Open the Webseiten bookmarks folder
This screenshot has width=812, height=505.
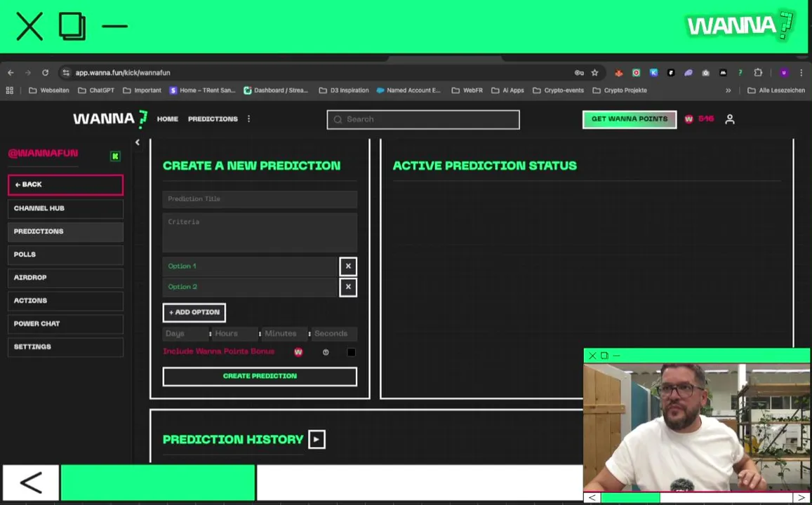(x=48, y=90)
